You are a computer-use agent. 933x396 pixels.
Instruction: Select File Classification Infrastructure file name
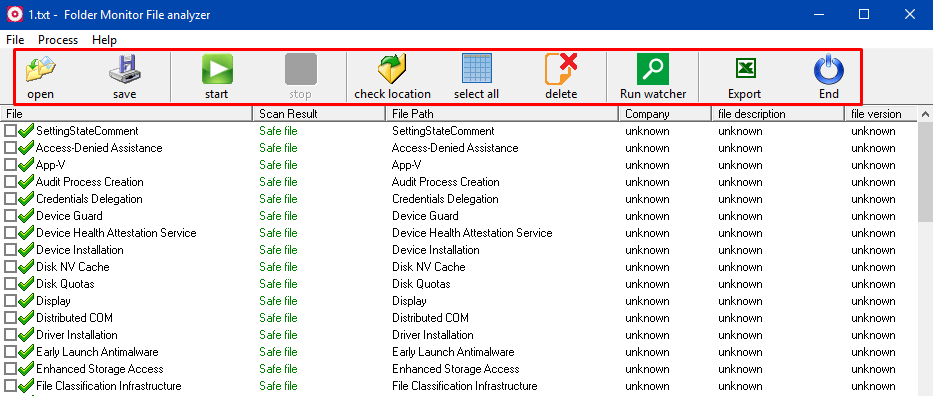coord(108,386)
